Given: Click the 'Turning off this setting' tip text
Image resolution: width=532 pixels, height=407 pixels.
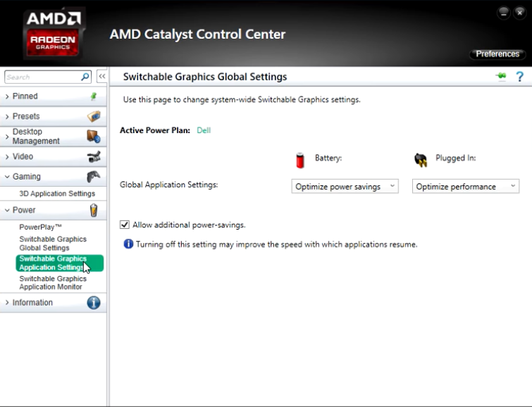Looking at the screenshot, I should pos(276,244).
